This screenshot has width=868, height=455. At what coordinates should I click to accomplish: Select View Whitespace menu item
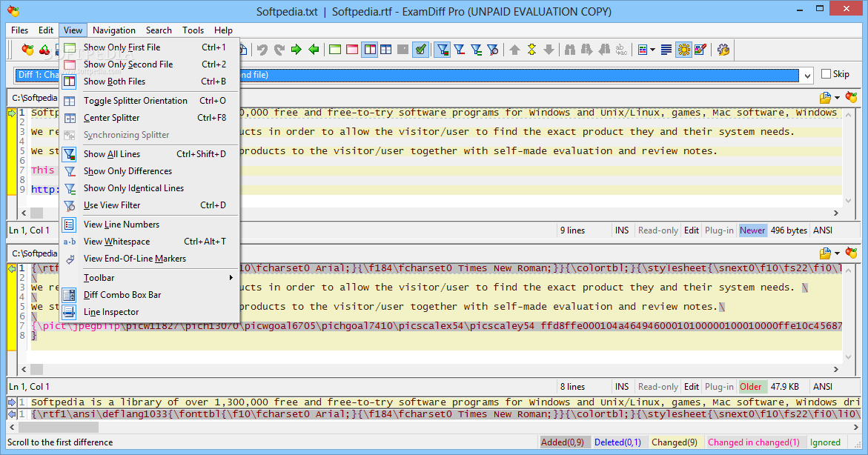(150, 242)
